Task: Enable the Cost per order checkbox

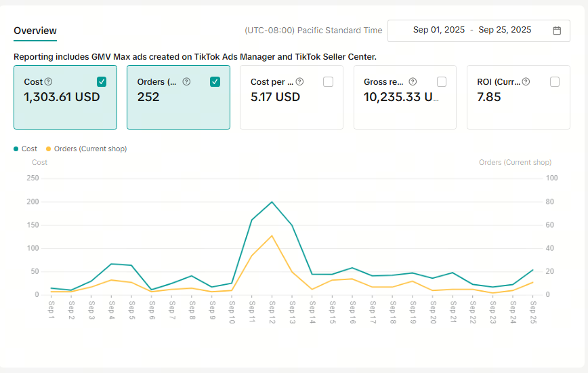Action: [328, 81]
